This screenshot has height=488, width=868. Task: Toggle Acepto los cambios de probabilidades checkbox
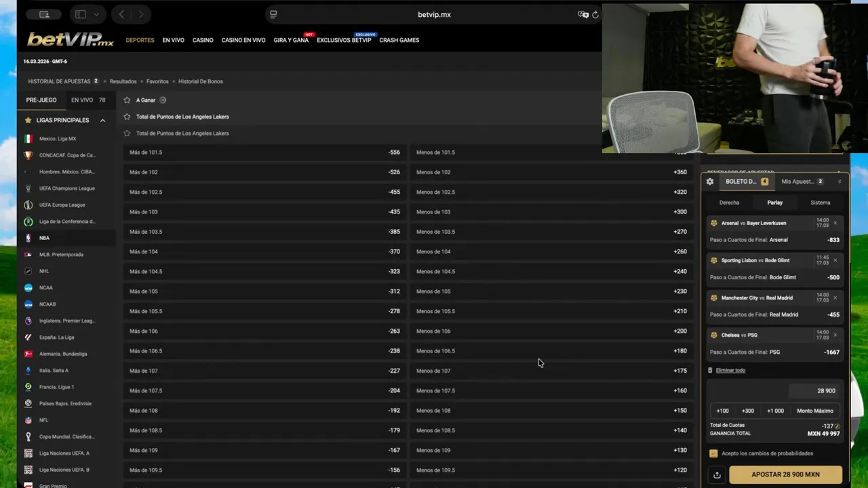(713, 453)
